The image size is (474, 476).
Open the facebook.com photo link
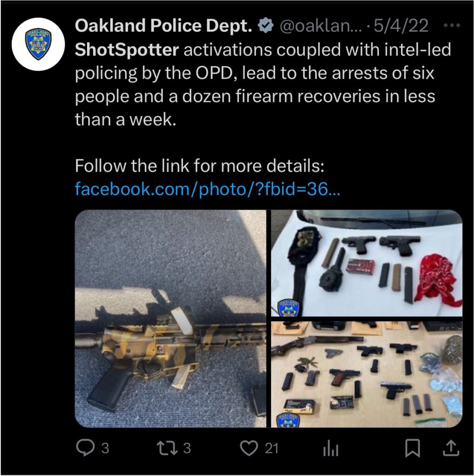click(207, 189)
